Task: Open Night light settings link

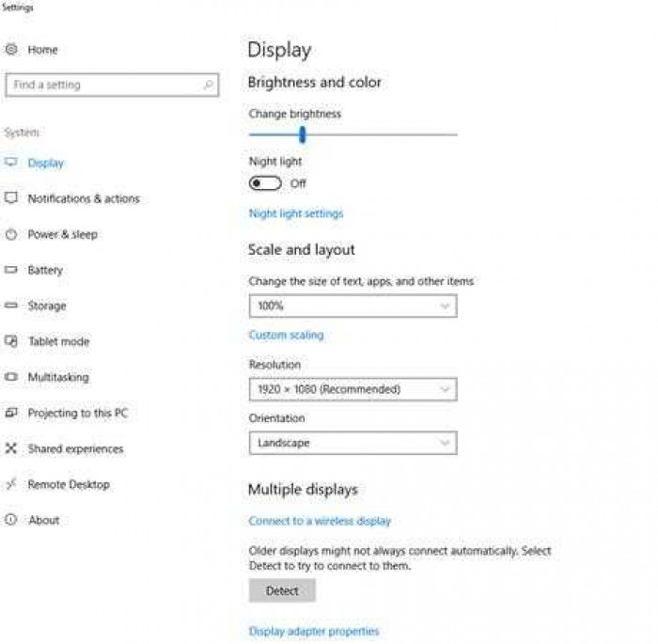Action: coord(296,213)
